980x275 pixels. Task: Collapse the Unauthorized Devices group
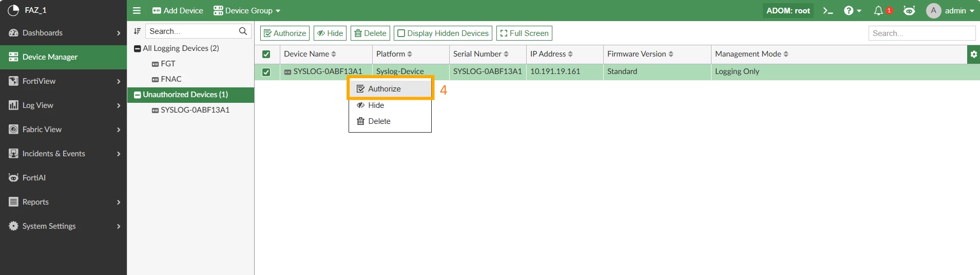point(138,95)
